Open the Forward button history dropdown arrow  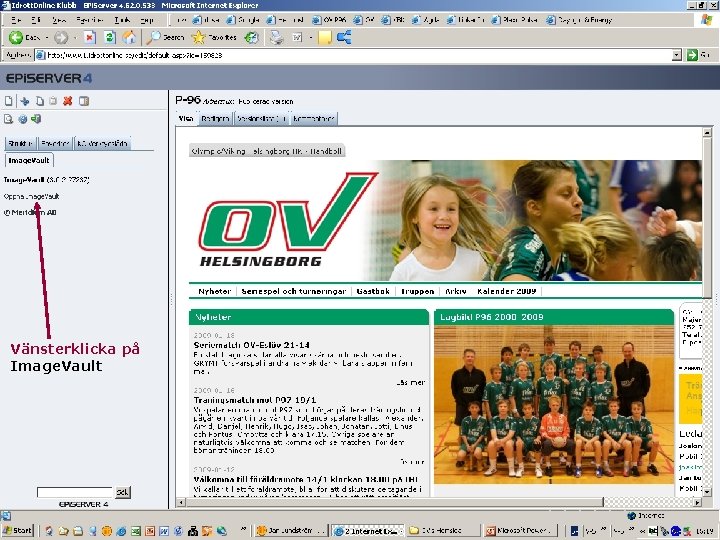coord(74,37)
